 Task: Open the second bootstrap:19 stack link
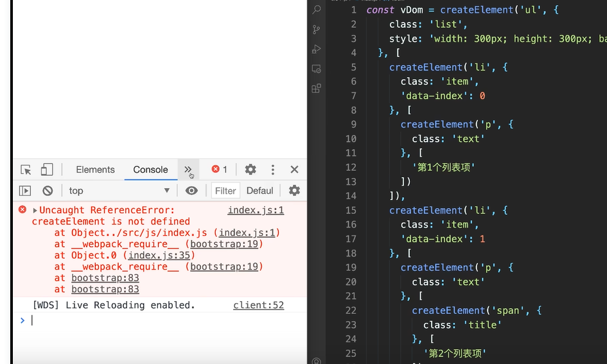224,266
